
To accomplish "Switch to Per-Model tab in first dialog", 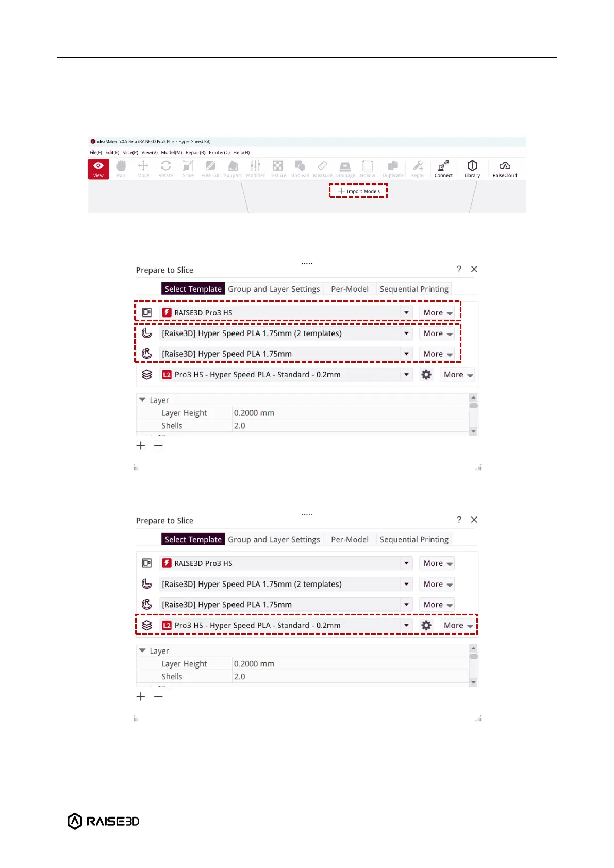I will point(350,289).
